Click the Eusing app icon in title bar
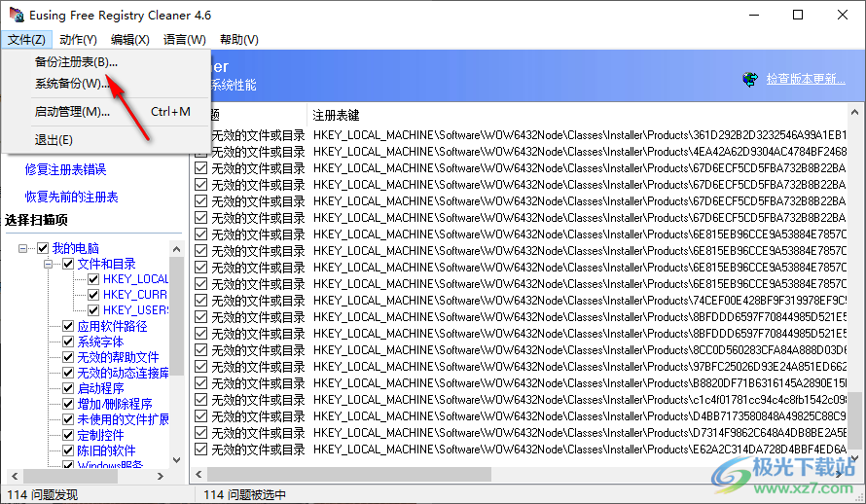 (x=17, y=15)
